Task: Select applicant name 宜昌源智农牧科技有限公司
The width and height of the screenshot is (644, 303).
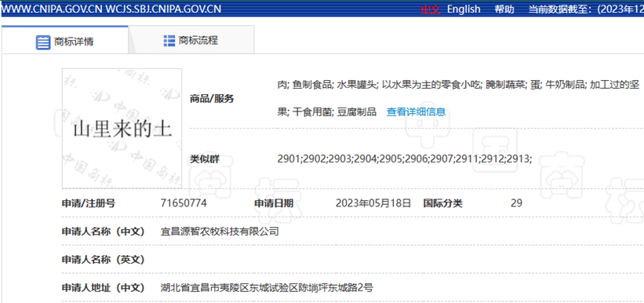Action: pos(220,232)
